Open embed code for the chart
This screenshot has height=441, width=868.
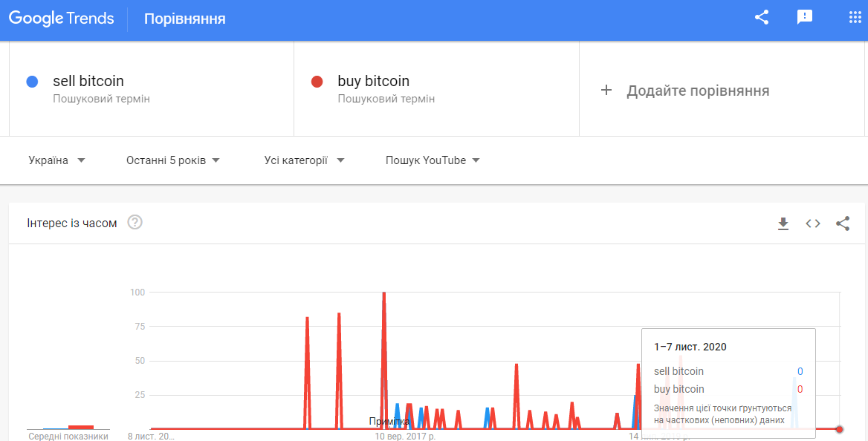tap(813, 223)
